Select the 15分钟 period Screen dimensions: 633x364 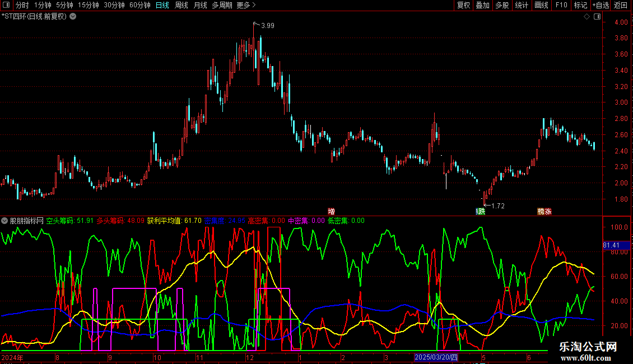pyautogui.click(x=88, y=5)
